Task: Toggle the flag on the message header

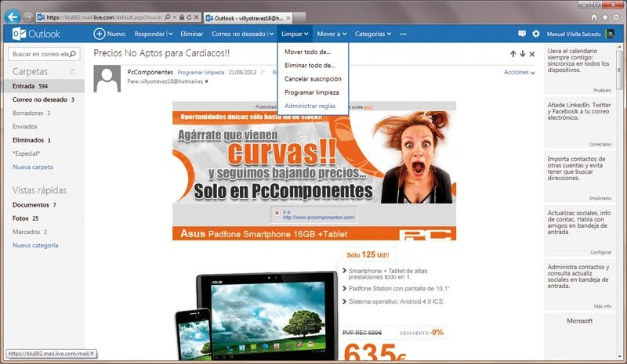Action: pos(263,72)
